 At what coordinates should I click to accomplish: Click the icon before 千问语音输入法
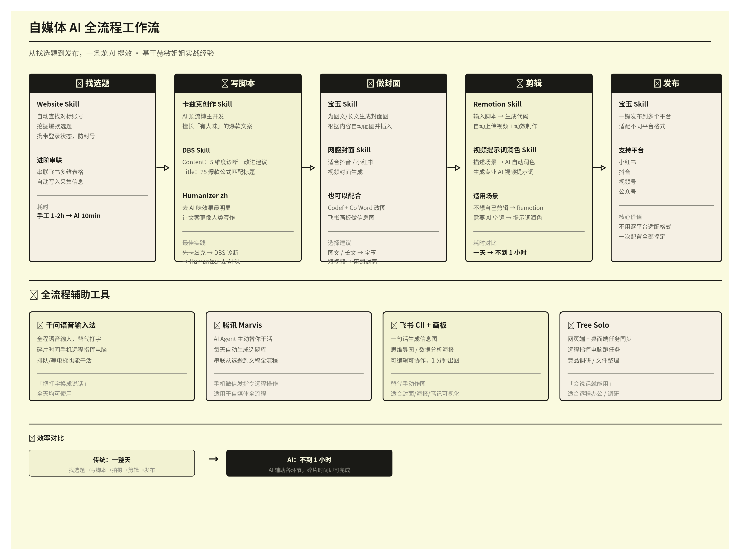(x=40, y=325)
